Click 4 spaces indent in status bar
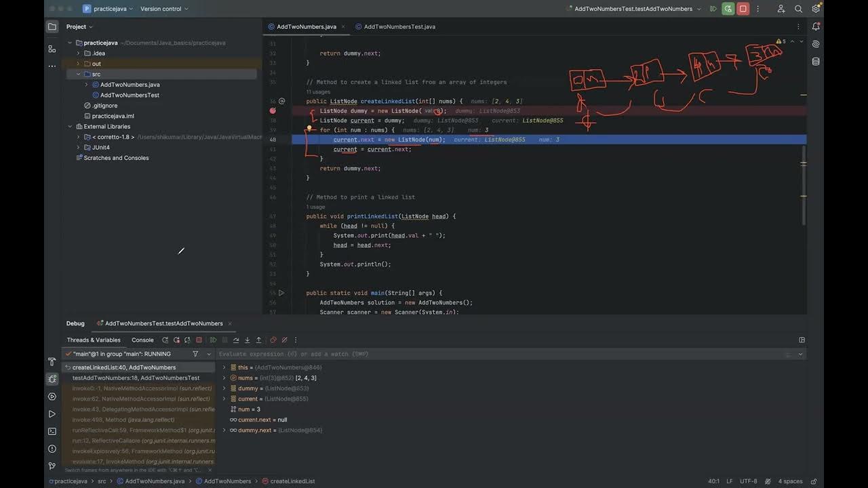Image resolution: width=868 pixels, height=488 pixels. coord(790,481)
